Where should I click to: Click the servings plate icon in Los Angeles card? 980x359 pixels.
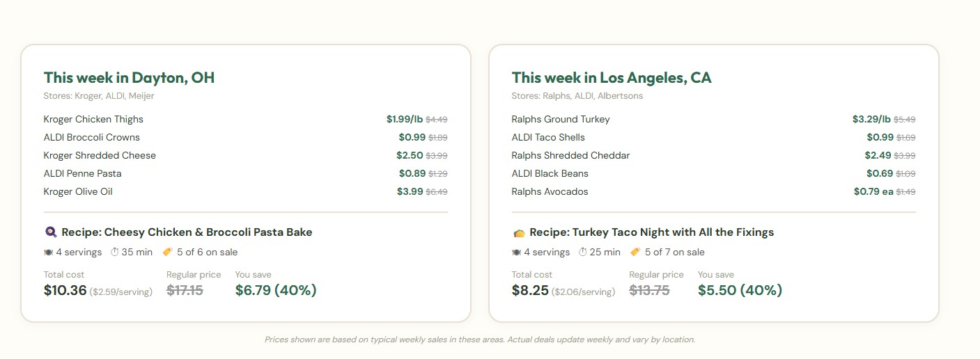click(x=516, y=253)
